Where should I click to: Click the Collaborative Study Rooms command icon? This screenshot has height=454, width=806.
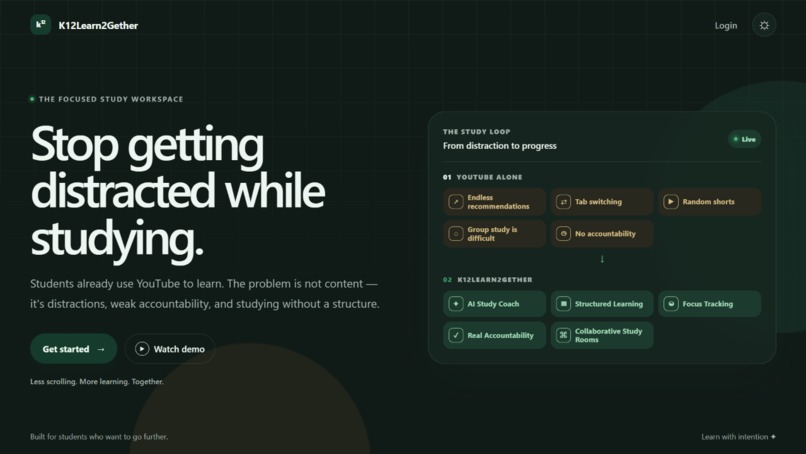pyautogui.click(x=563, y=335)
